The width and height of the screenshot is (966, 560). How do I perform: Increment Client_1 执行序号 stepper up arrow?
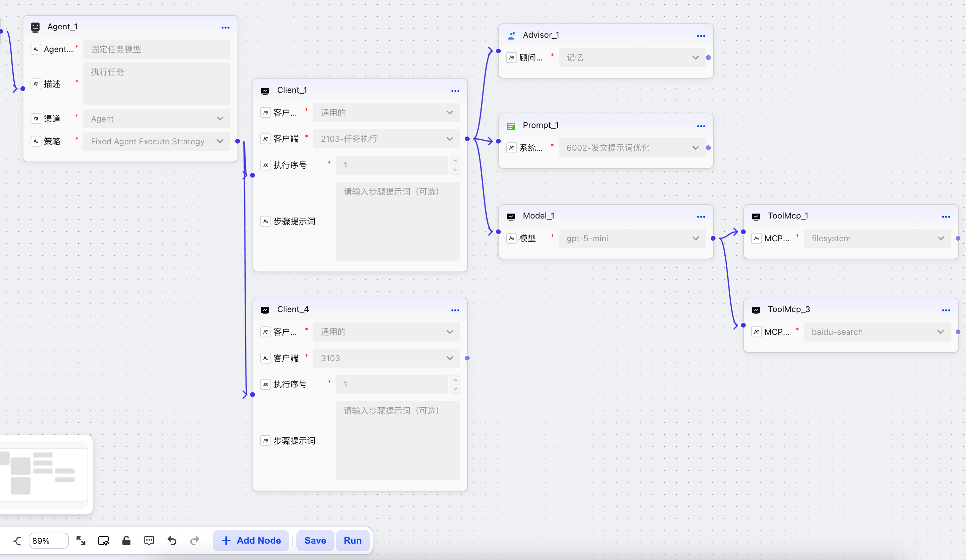coord(455,161)
